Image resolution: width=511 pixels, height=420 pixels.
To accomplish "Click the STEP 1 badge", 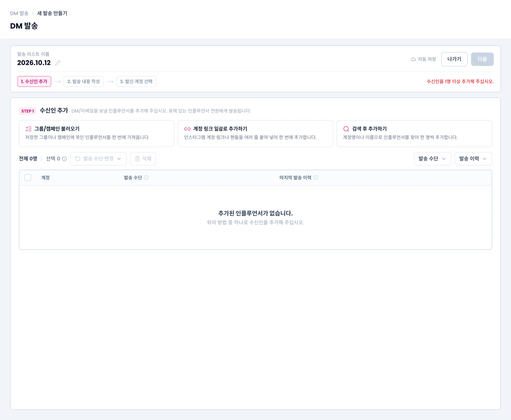I will click(x=28, y=111).
